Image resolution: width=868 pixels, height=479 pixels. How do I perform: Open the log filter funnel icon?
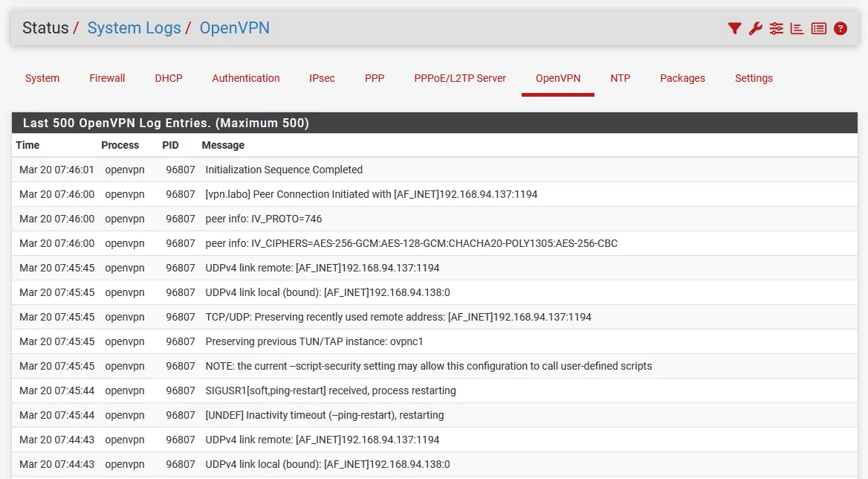pyautogui.click(x=734, y=29)
